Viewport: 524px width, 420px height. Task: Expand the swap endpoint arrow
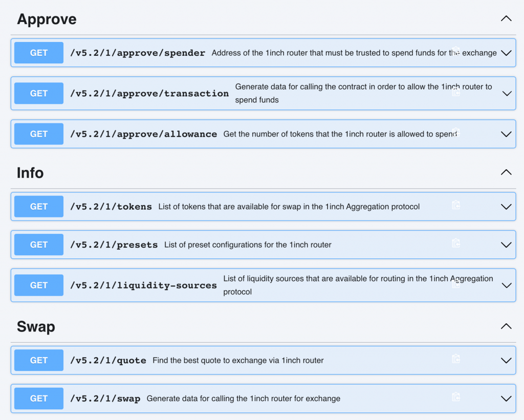tap(506, 399)
